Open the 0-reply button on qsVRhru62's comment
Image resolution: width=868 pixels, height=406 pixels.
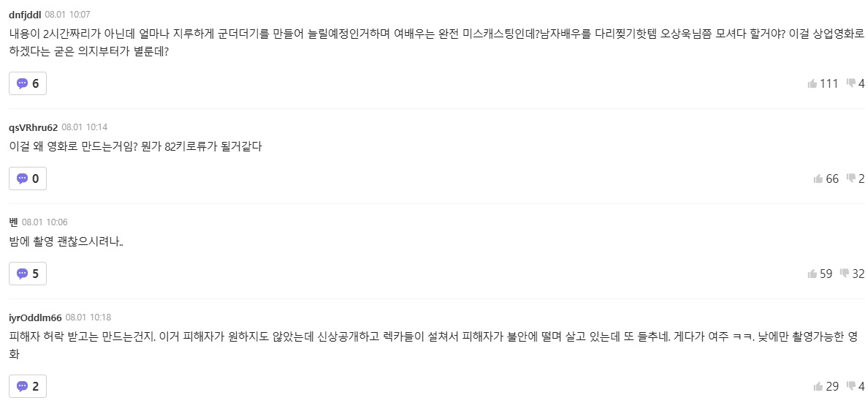[x=28, y=178]
